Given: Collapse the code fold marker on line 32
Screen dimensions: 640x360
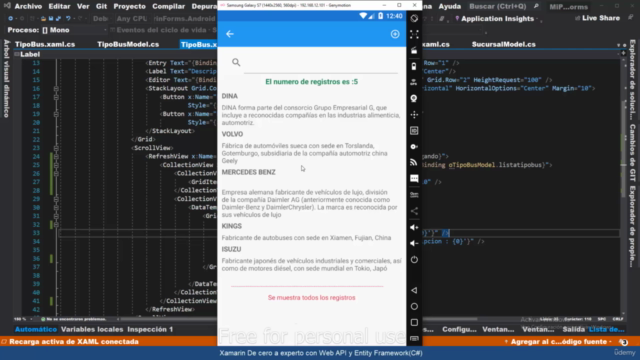Looking at the screenshot, I should [x=56, y=224].
